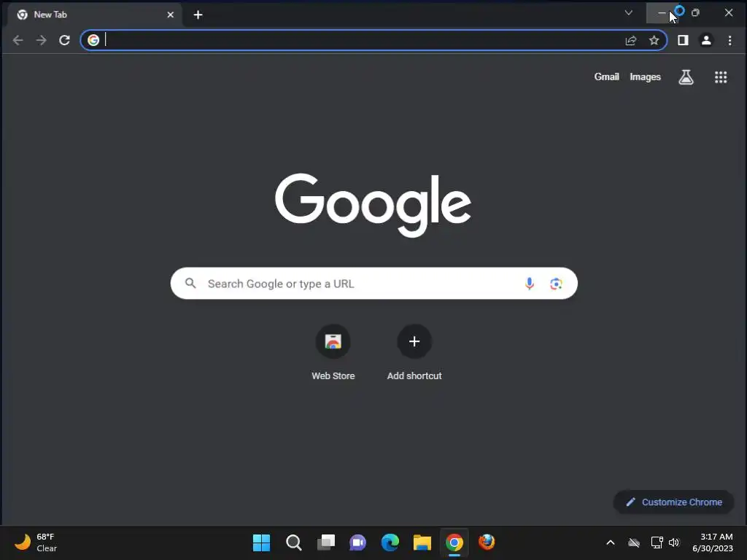The width and height of the screenshot is (747, 560).
Task: Focus the Search Google or type a URL box
Action: 374,284
